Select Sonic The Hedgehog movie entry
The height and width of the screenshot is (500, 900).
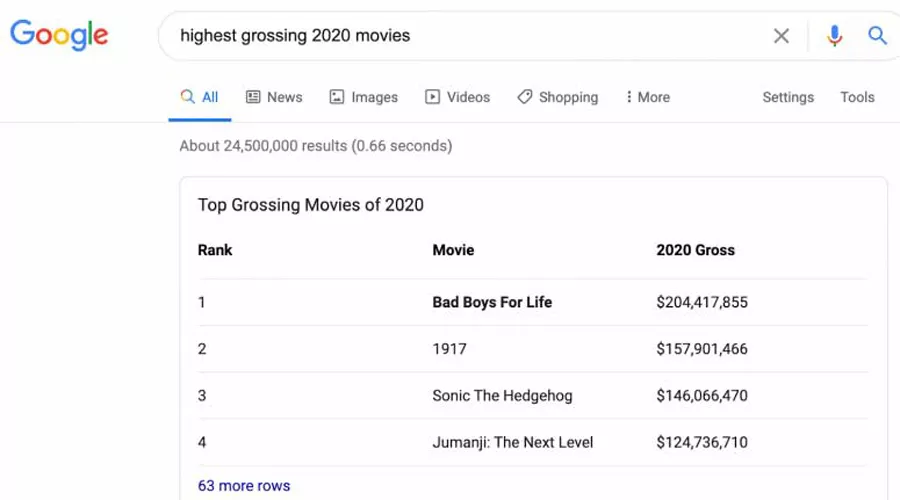pyautogui.click(x=502, y=395)
